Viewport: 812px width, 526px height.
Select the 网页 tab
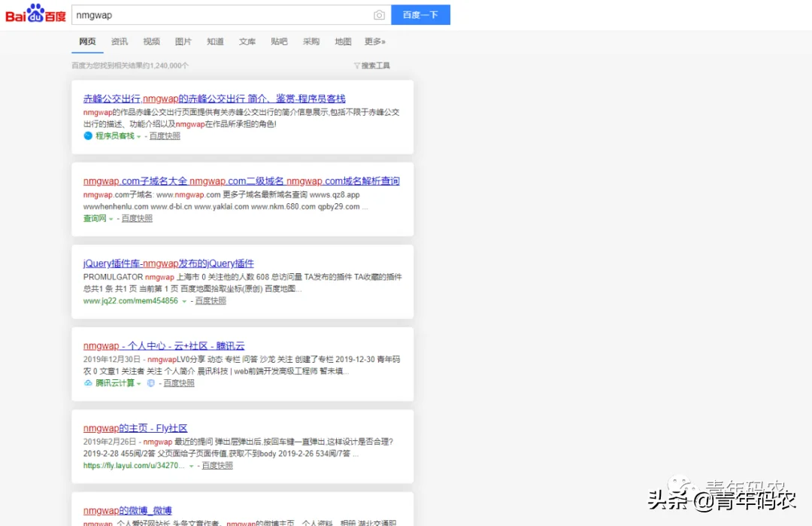point(87,41)
